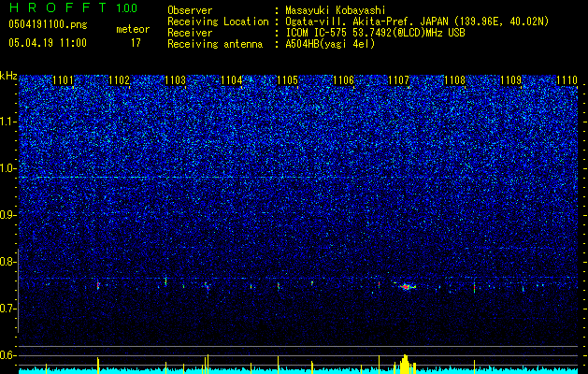Click the Receiving antenna label
The width and height of the screenshot is (588, 374).
tap(215, 44)
